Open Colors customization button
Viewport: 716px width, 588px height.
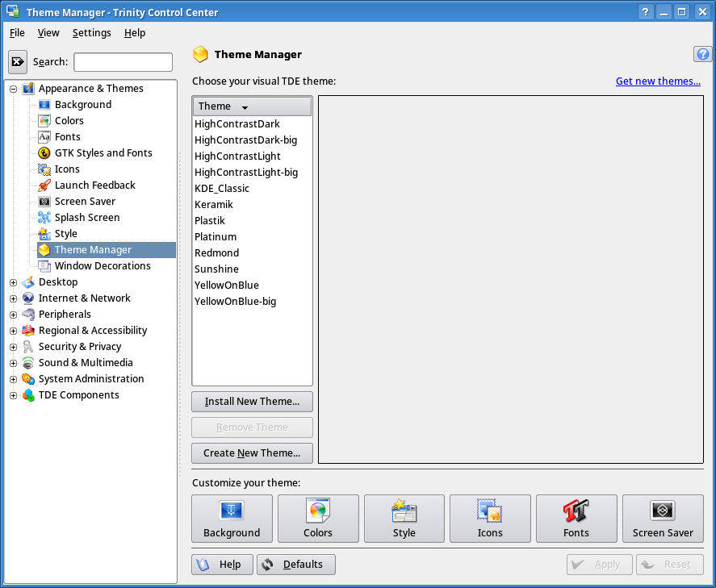pyautogui.click(x=318, y=519)
